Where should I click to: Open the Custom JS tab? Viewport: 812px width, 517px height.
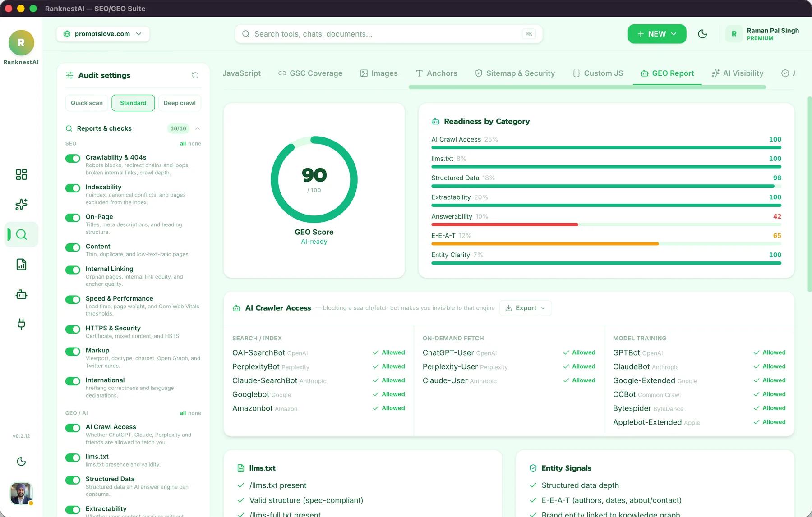click(598, 73)
